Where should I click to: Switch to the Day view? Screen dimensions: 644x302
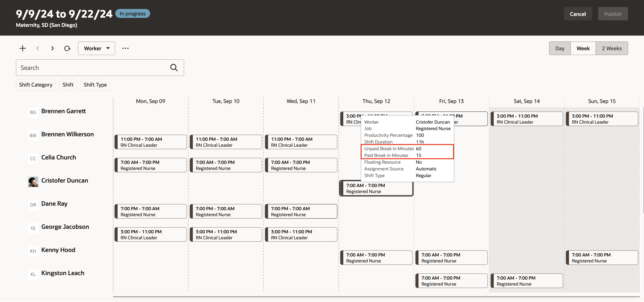coord(560,48)
